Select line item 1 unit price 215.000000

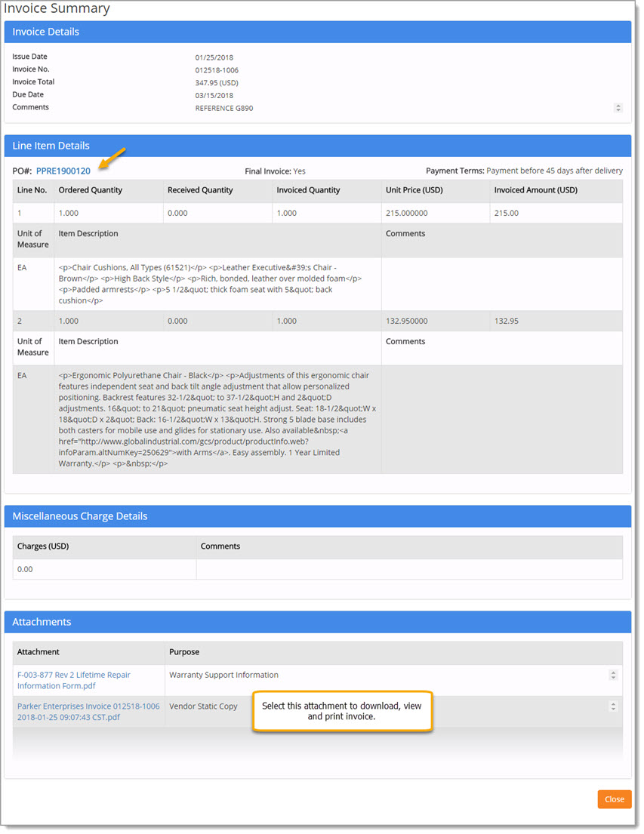407,213
